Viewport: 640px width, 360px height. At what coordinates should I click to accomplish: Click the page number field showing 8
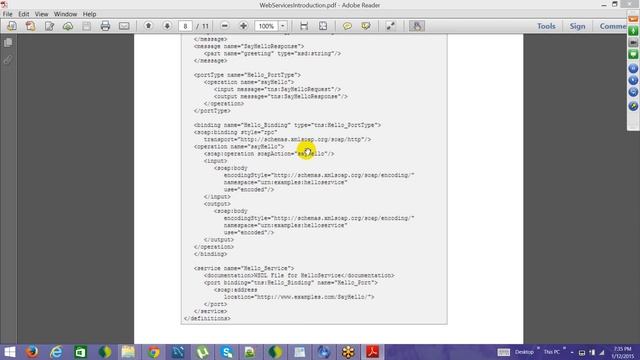tap(185, 26)
